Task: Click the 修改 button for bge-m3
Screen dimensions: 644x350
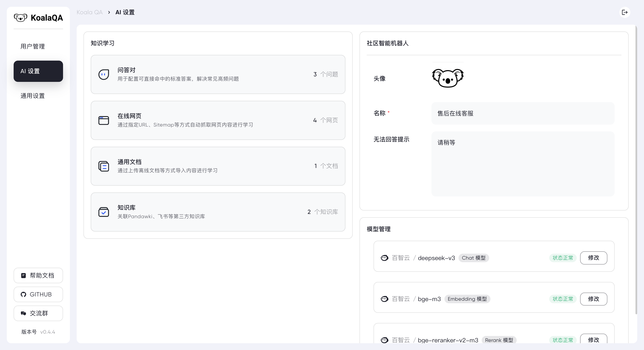Action: tap(593, 299)
